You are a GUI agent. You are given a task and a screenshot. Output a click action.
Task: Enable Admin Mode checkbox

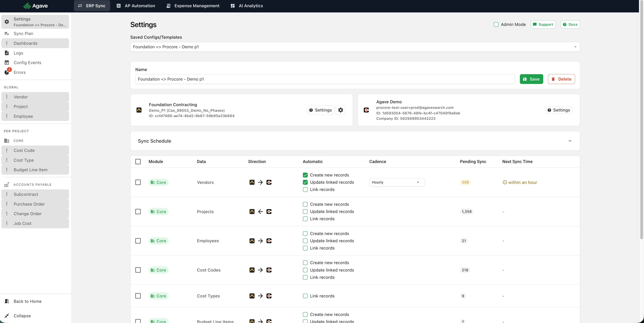tap(496, 25)
